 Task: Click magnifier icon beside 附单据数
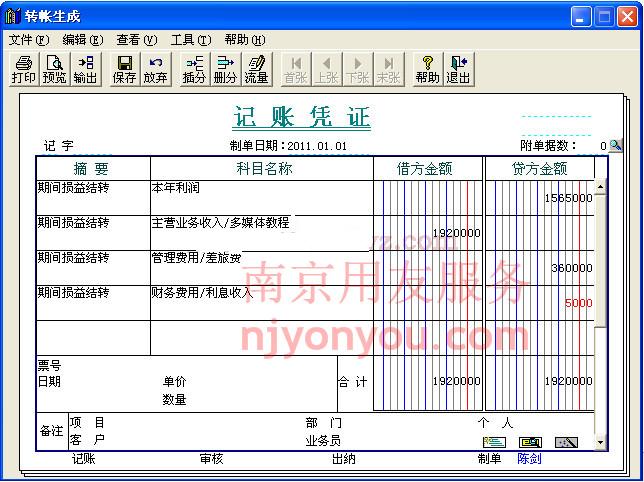pos(616,146)
